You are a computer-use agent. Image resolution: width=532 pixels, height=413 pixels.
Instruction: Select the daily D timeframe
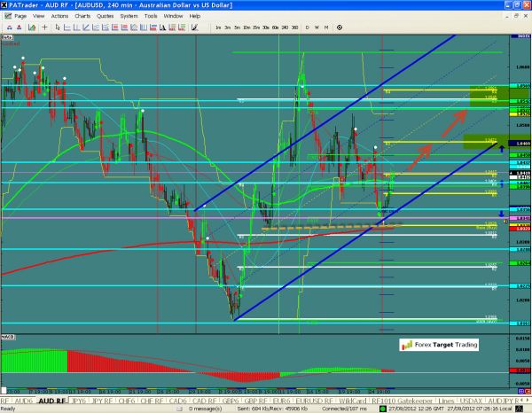(x=306, y=28)
